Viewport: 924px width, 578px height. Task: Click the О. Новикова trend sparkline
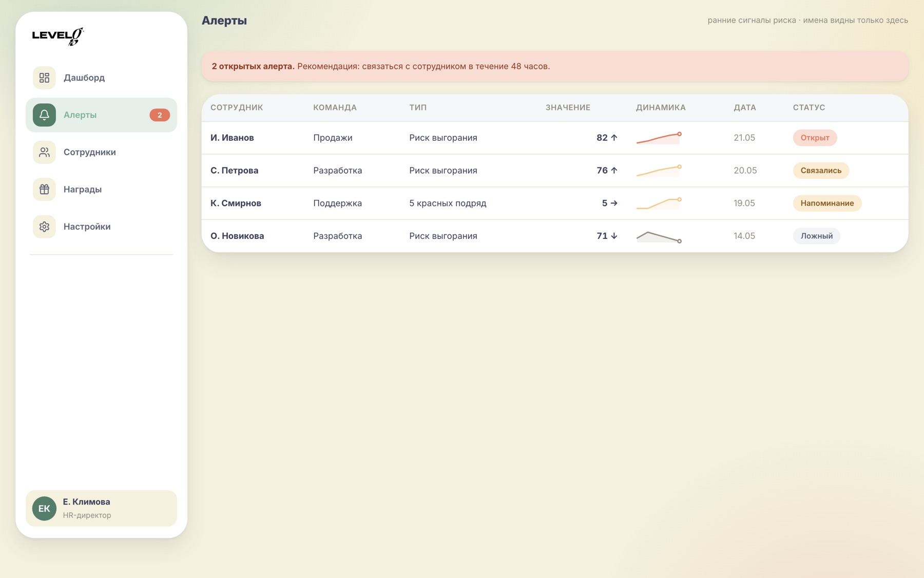(x=659, y=236)
